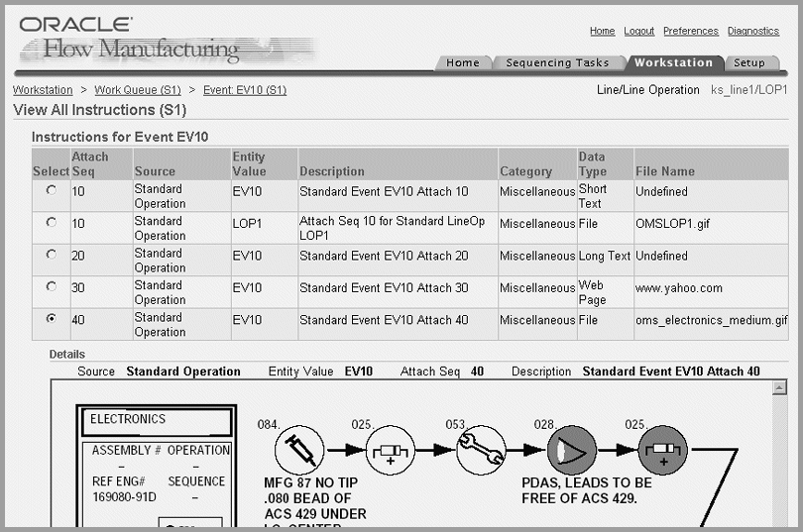Viewport: 803px width, 532px height.
Task: Click file name oms_electronics_medium.gif
Action: click(x=712, y=320)
